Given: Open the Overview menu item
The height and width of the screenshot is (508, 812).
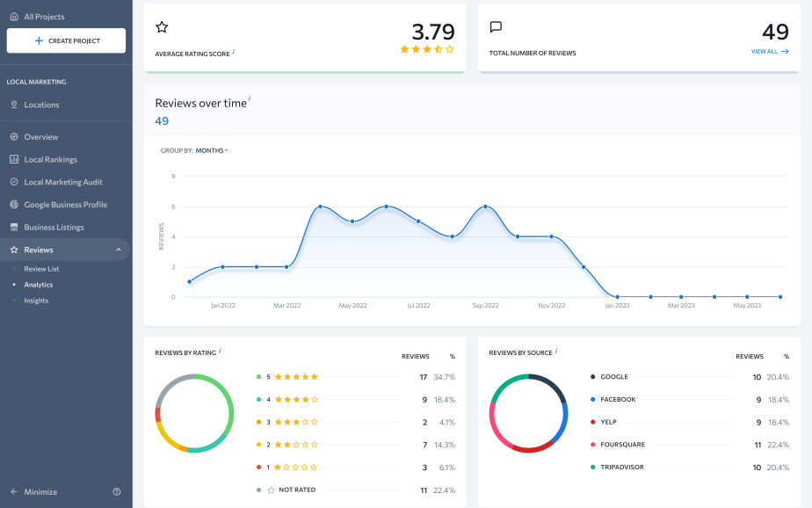Looking at the screenshot, I should coord(41,137).
